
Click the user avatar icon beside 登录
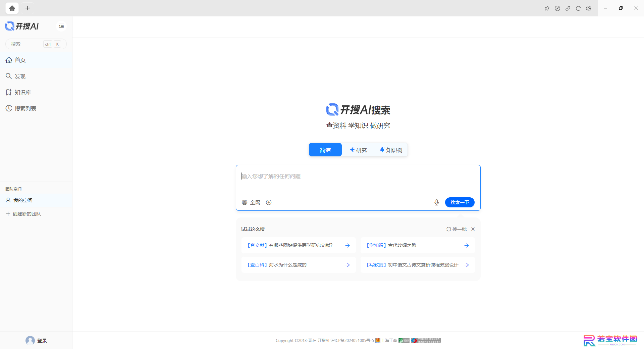(x=30, y=341)
